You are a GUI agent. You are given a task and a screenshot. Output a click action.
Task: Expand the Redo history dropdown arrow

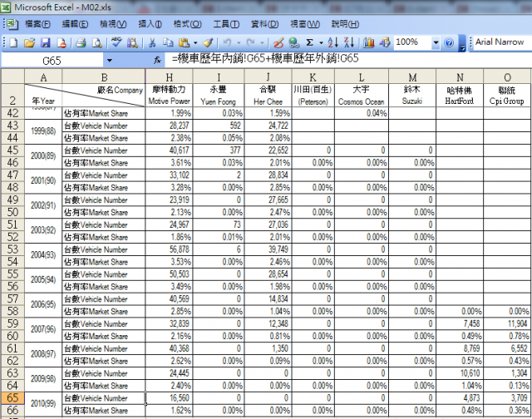pos(262,43)
